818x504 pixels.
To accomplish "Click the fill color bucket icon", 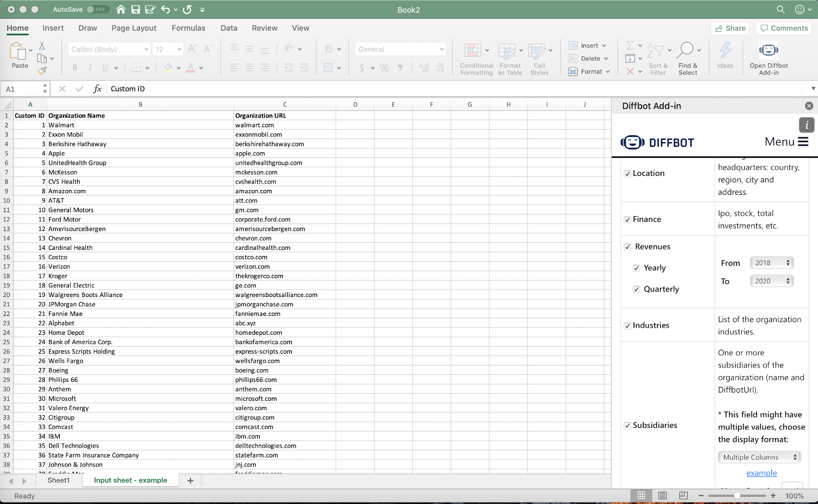I will tap(168, 67).
